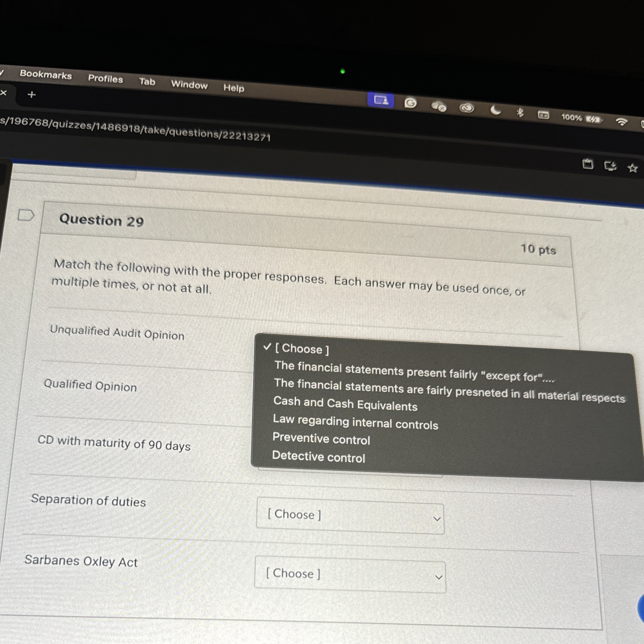Open the Separation of duties dropdown
644x644 pixels.
click(350, 516)
